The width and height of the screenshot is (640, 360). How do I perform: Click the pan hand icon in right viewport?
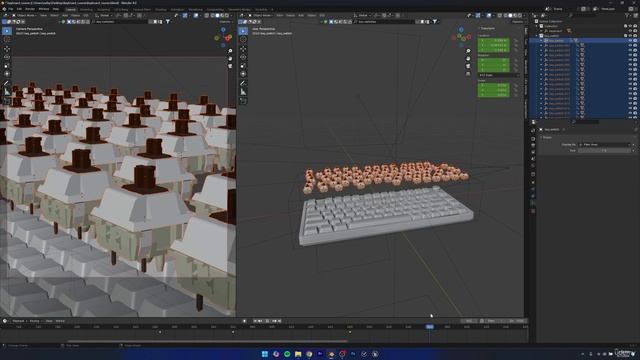pos(468,58)
